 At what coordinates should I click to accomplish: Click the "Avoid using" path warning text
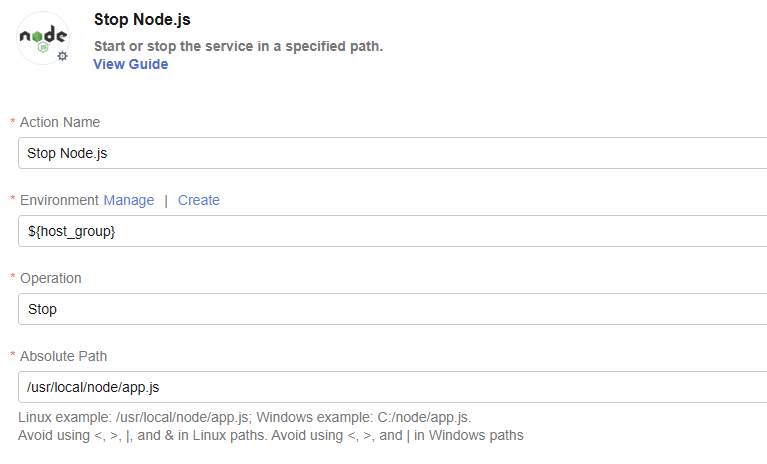270,435
